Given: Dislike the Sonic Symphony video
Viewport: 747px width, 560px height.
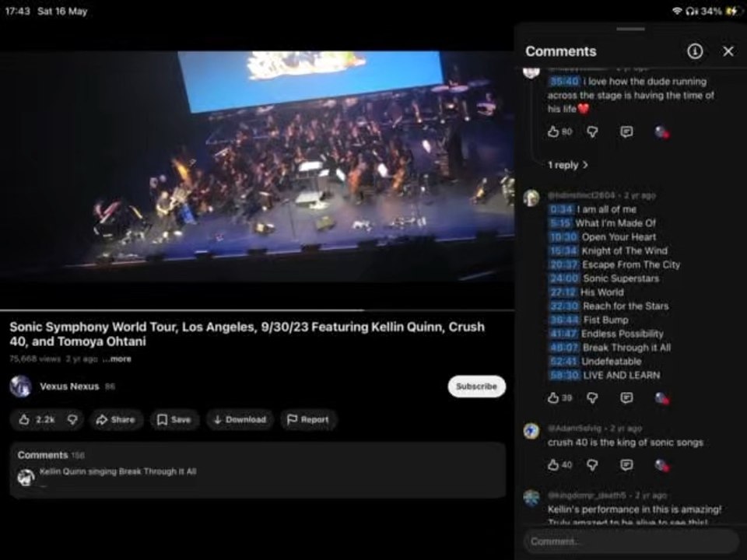Looking at the screenshot, I should point(72,419).
